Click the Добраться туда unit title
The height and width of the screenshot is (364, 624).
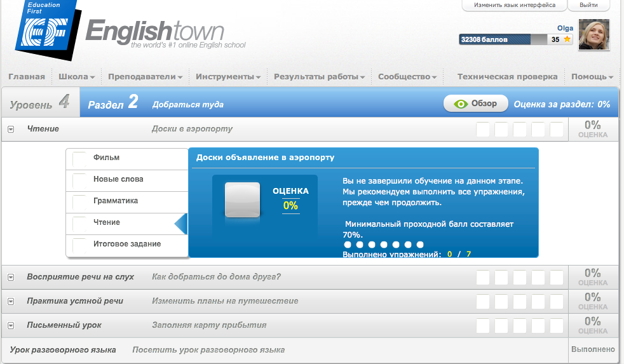tap(188, 105)
